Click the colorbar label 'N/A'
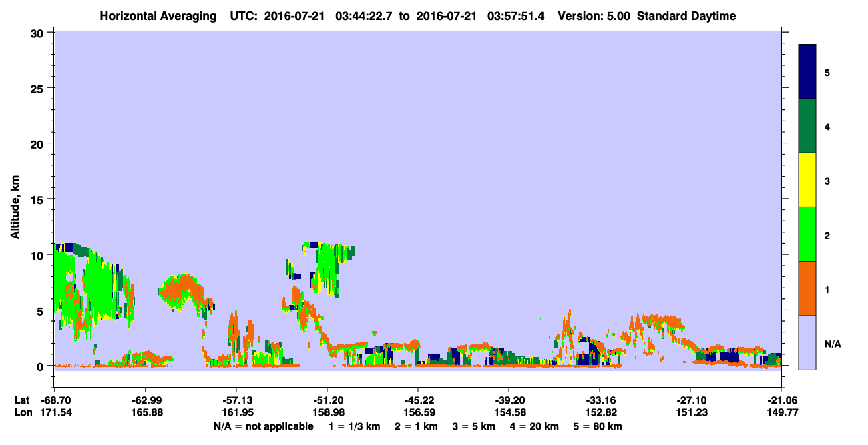Screen dimensions: 868x445 [832, 344]
